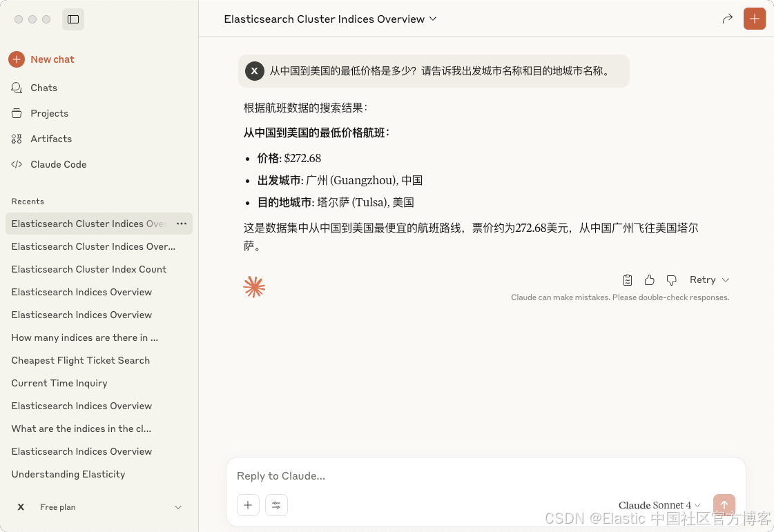The width and height of the screenshot is (774, 532).
Task: Open search and tools settings icon
Action: click(x=276, y=505)
